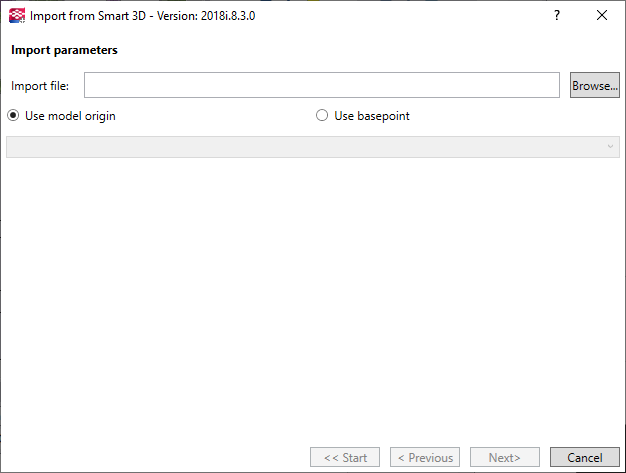Click the Use model origin label text
The width and height of the screenshot is (626, 473).
[x=70, y=116]
